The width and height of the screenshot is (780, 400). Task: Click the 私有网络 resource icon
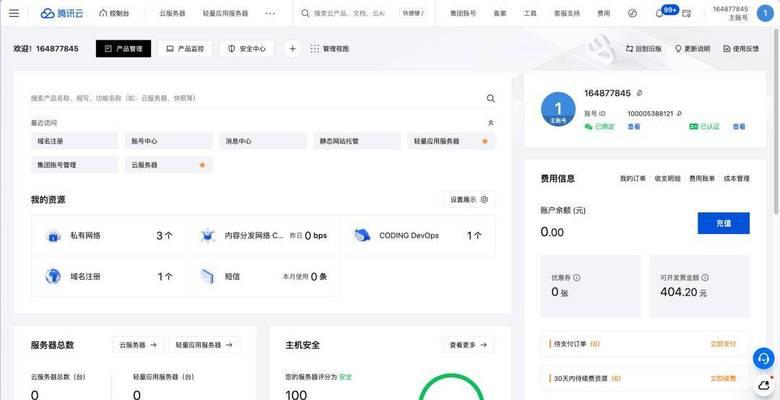pos(53,236)
